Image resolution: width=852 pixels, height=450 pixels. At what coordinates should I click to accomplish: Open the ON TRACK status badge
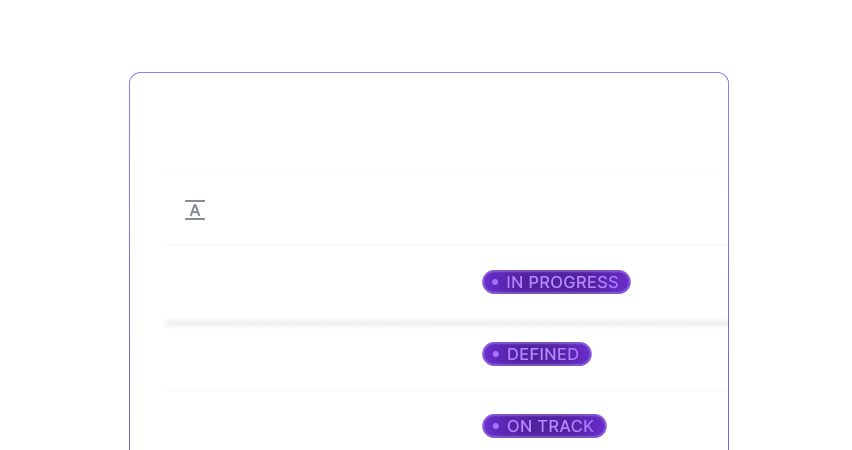click(545, 426)
